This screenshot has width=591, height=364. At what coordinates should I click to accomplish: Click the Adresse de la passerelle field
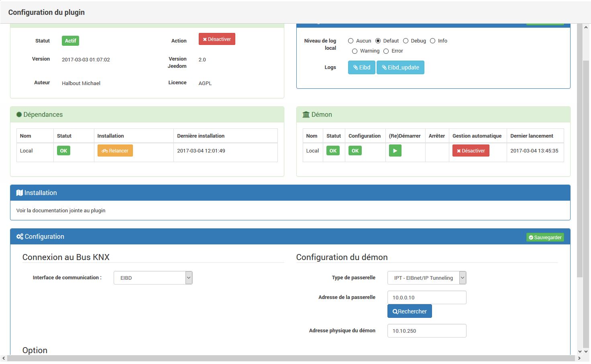427,297
